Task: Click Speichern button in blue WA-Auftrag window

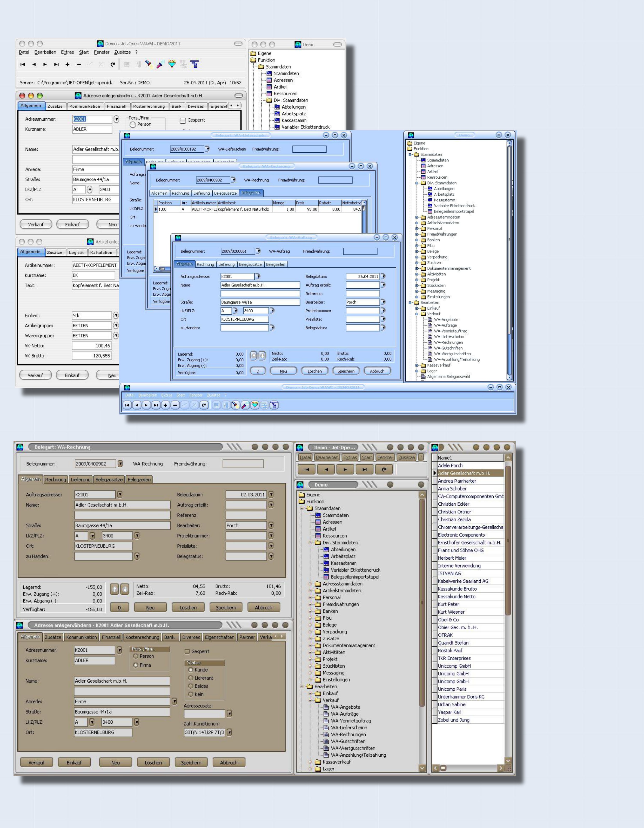Action: pyautogui.click(x=346, y=371)
